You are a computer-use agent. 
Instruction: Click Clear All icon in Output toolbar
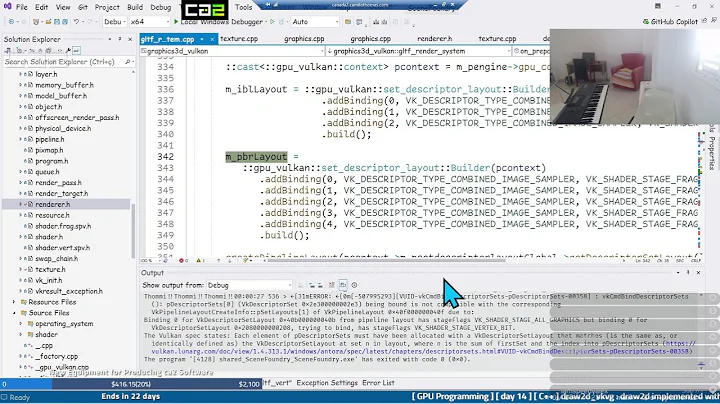[332, 285]
